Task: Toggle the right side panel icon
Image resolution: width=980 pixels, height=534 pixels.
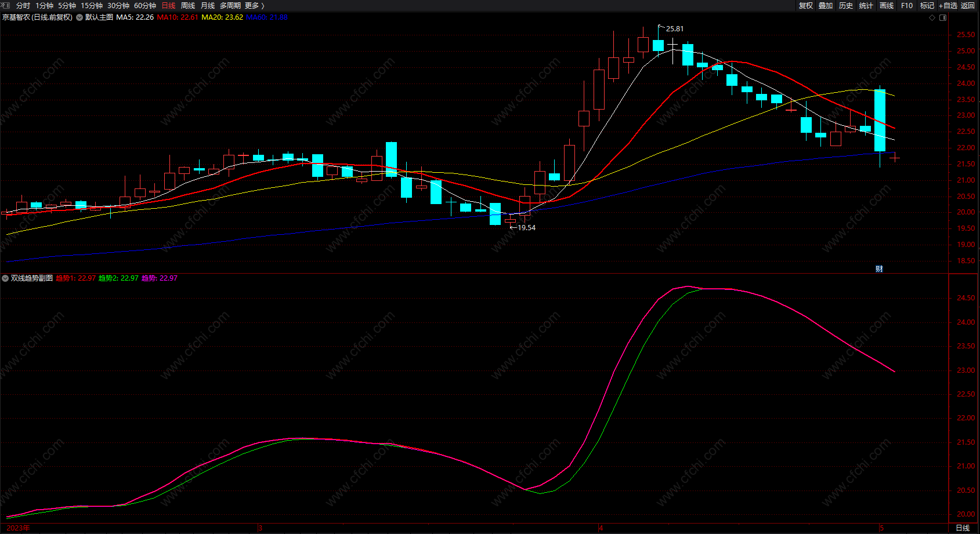Action: coord(943,17)
